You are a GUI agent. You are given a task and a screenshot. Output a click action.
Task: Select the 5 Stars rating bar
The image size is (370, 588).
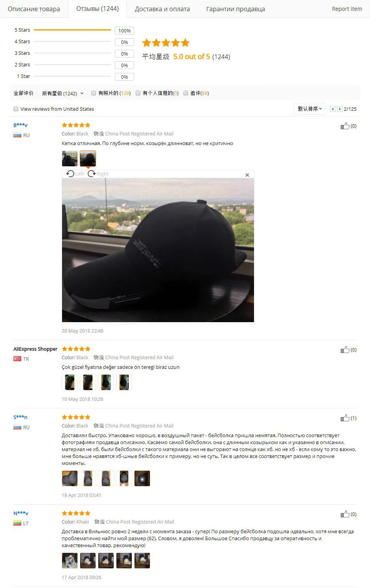point(72,30)
